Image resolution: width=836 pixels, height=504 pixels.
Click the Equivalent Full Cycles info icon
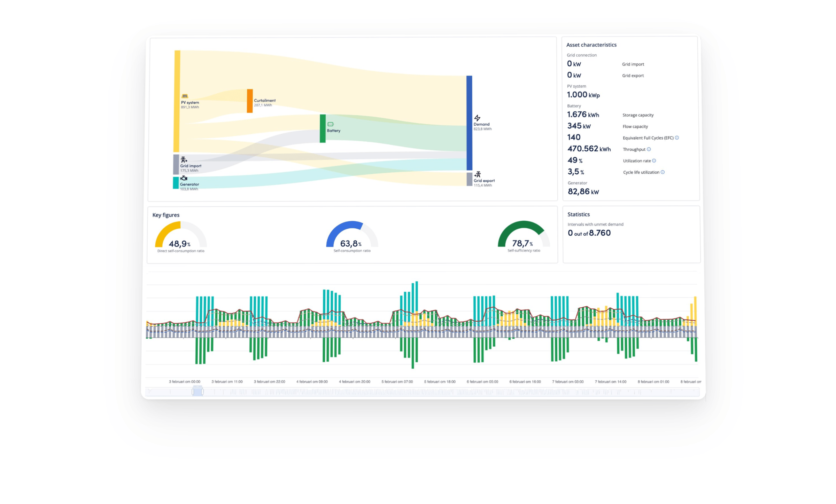pyautogui.click(x=677, y=138)
